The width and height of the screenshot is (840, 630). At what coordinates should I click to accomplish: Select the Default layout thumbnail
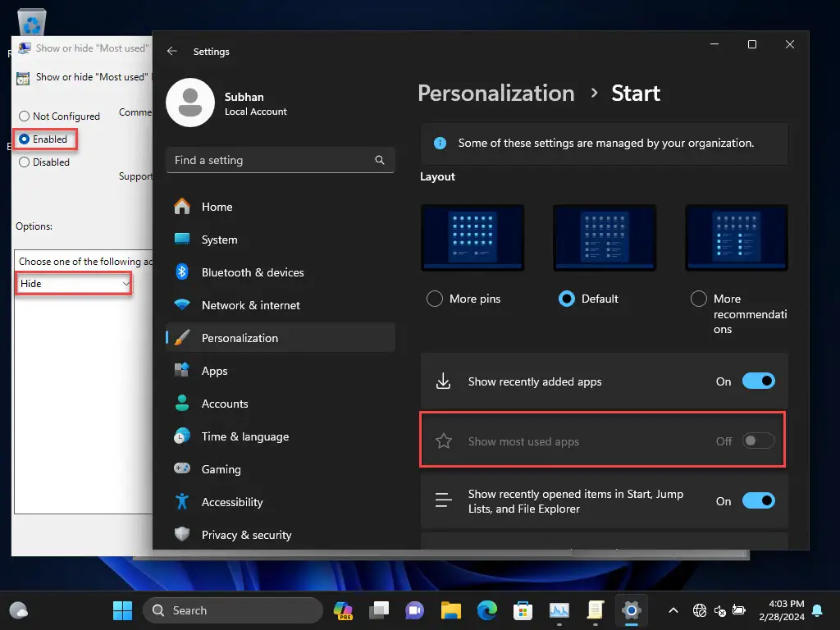tap(605, 237)
